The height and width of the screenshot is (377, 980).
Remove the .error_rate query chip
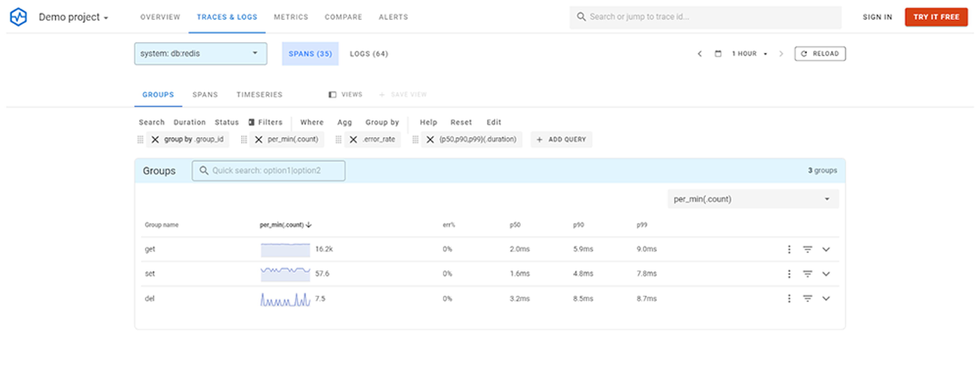point(353,140)
